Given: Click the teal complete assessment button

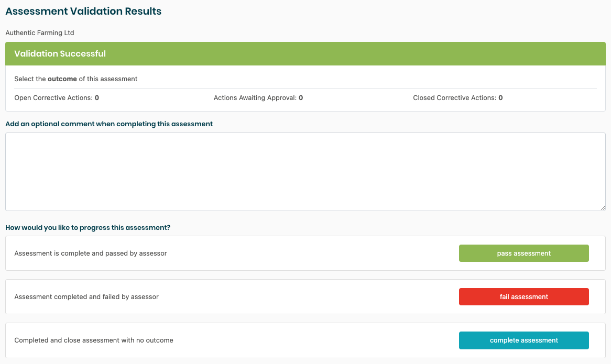Looking at the screenshot, I should tap(523, 340).
